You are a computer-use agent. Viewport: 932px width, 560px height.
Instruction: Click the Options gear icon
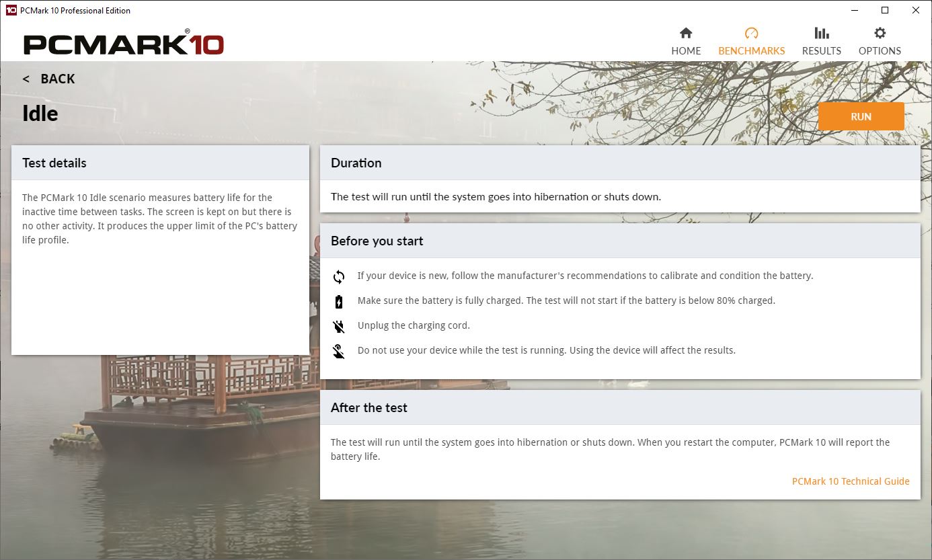[x=880, y=33]
